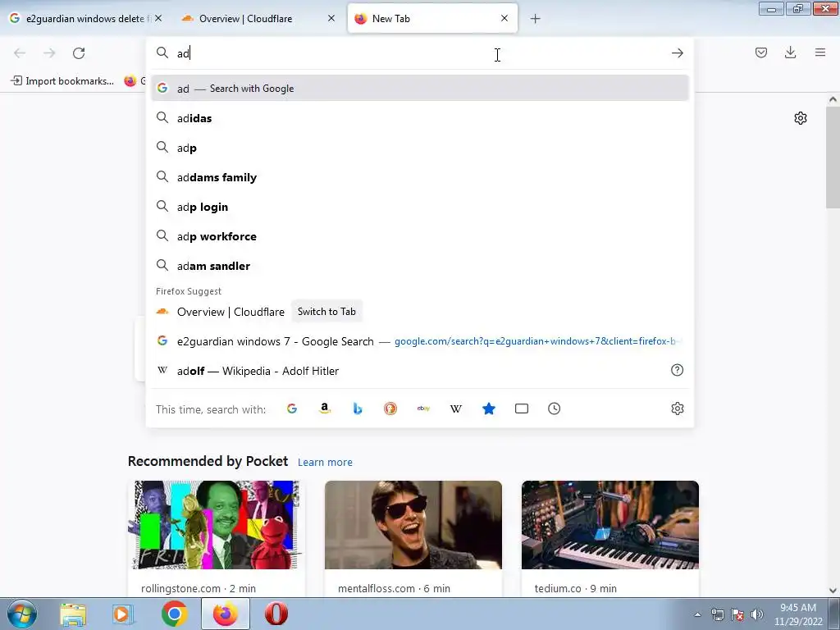Select the adidas search suggestion
Image resolution: width=840 pixels, height=630 pixels.
(420, 118)
